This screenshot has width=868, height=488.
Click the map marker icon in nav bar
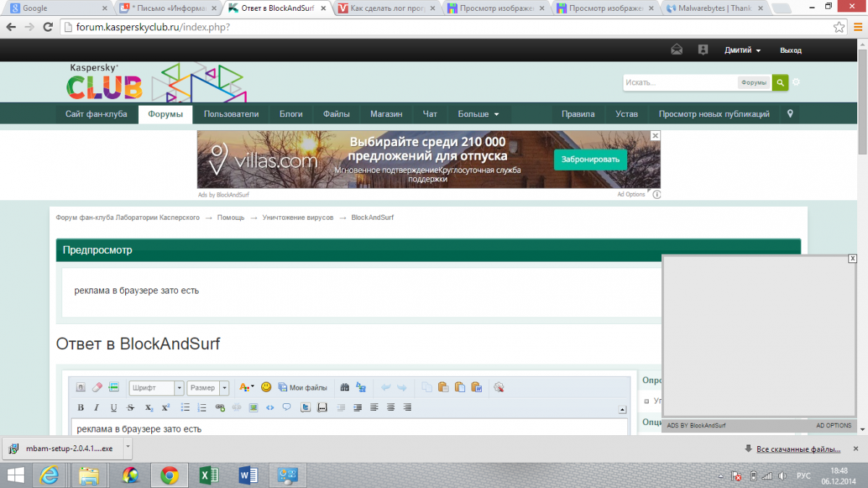coord(790,114)
